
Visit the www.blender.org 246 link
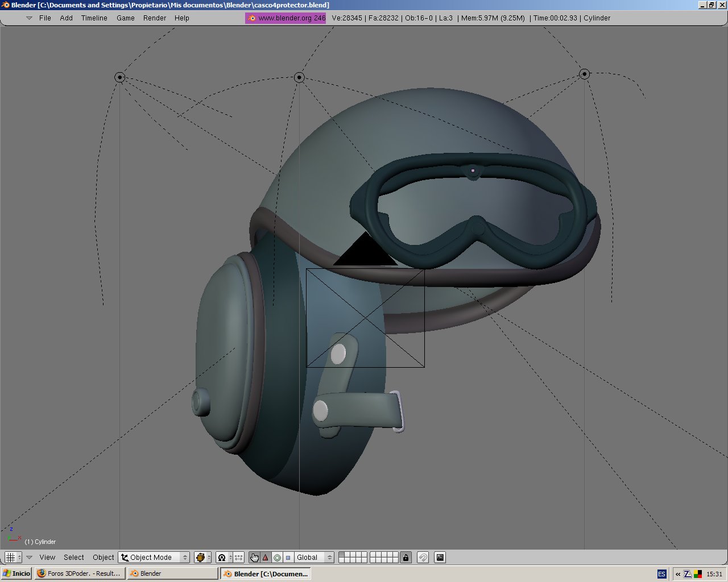(x=286, y=18)
